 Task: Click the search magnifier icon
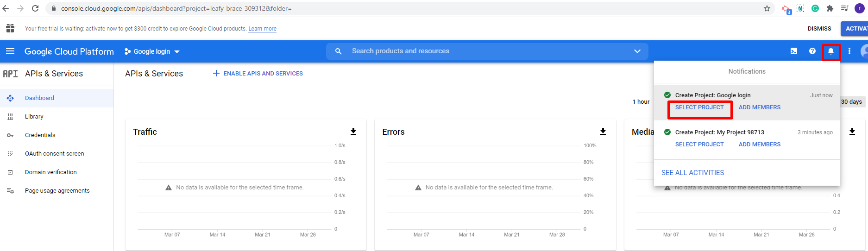(x=339, y=51)
